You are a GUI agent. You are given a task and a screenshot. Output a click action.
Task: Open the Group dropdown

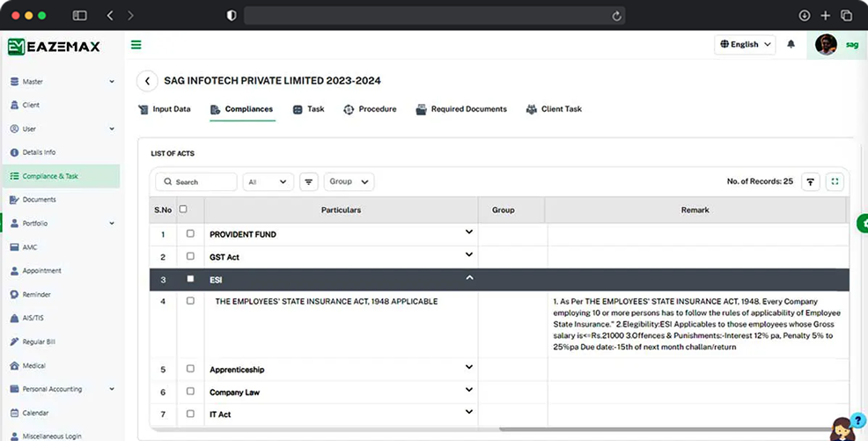click(x=349, y=181)
